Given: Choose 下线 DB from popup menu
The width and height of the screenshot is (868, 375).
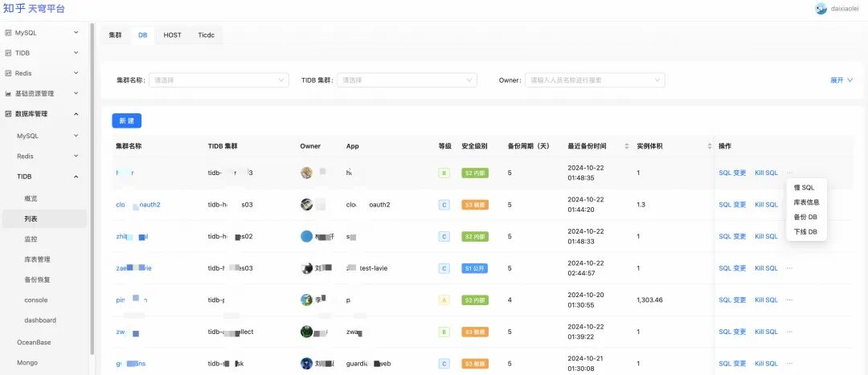Looking at the screenshot, I should 807,232.
